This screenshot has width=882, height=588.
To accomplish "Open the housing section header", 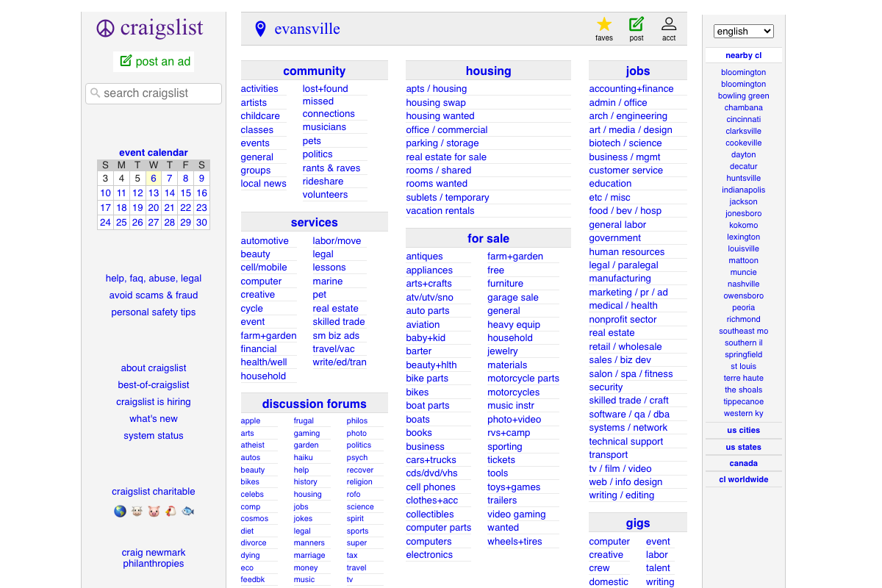I will (x=488, y=71).
